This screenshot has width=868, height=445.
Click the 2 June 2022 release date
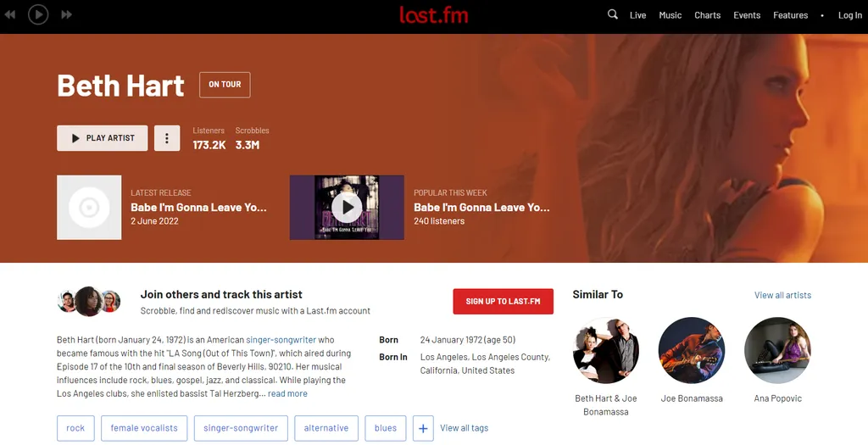pos(154,221)
